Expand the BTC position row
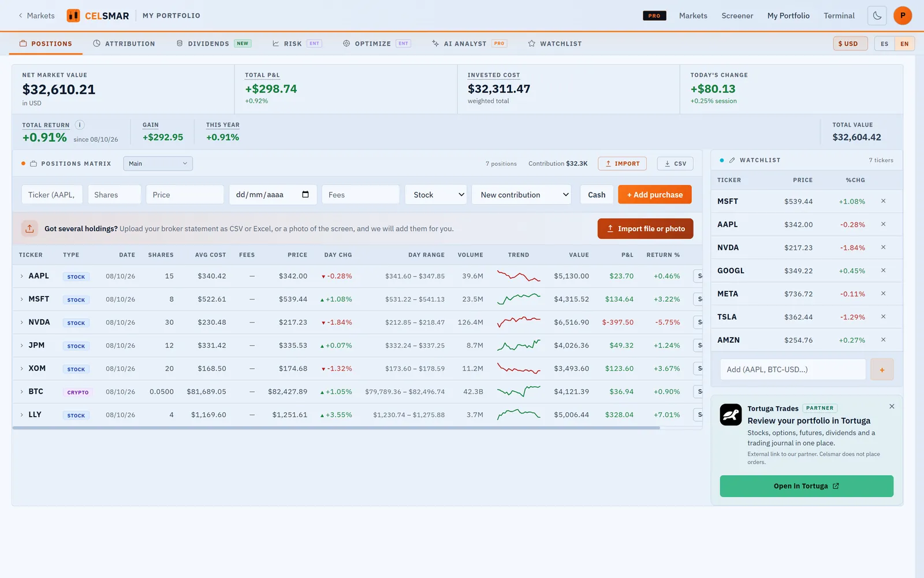 click(x=22, y=392)
